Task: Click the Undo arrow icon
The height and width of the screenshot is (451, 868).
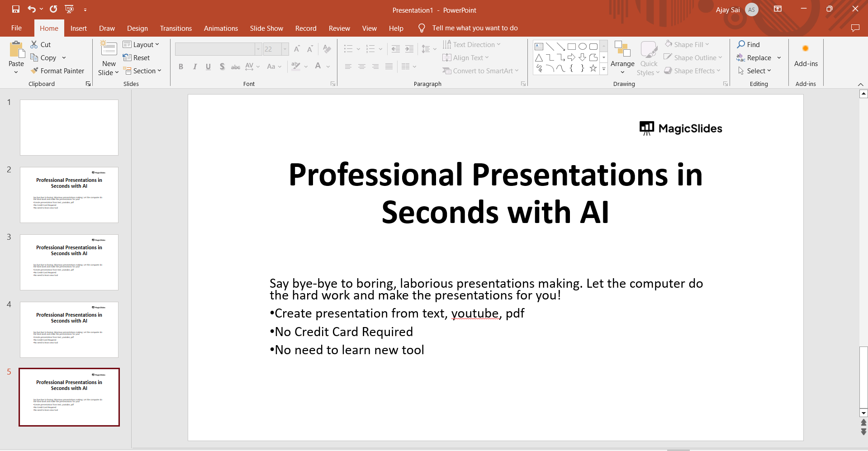Action: pyautogui.click(x=31, y=9)
